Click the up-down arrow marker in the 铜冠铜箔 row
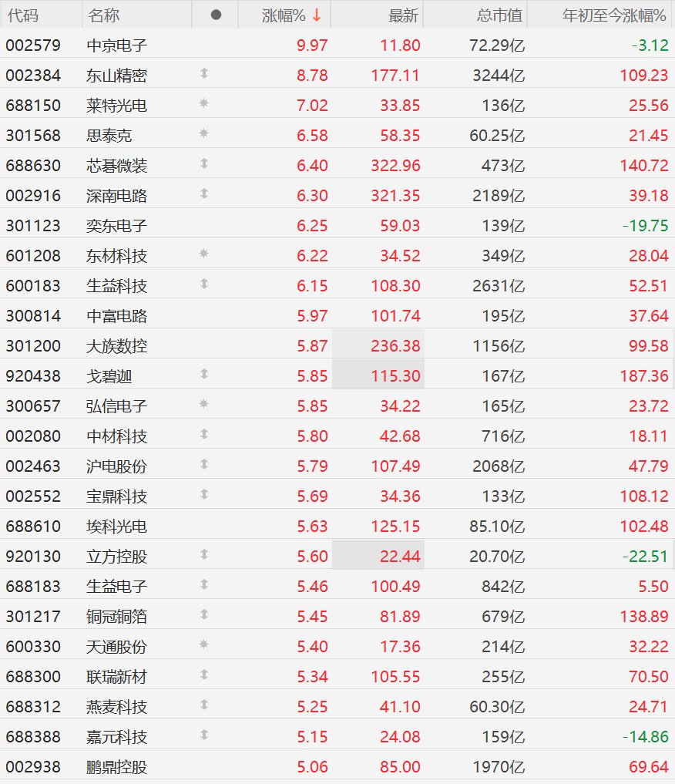 tap(204, 615)
